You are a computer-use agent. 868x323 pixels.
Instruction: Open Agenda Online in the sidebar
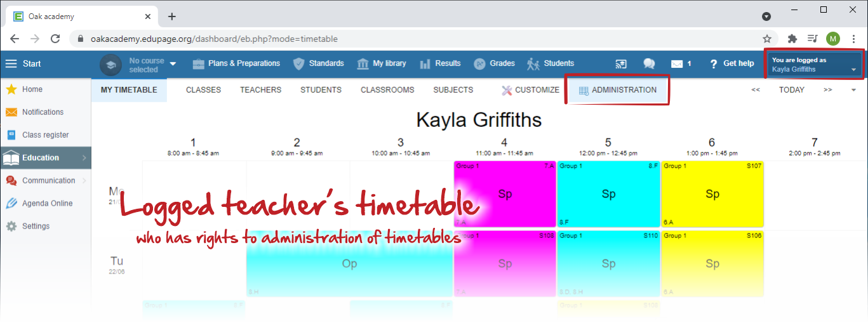(x=46, y=204)
